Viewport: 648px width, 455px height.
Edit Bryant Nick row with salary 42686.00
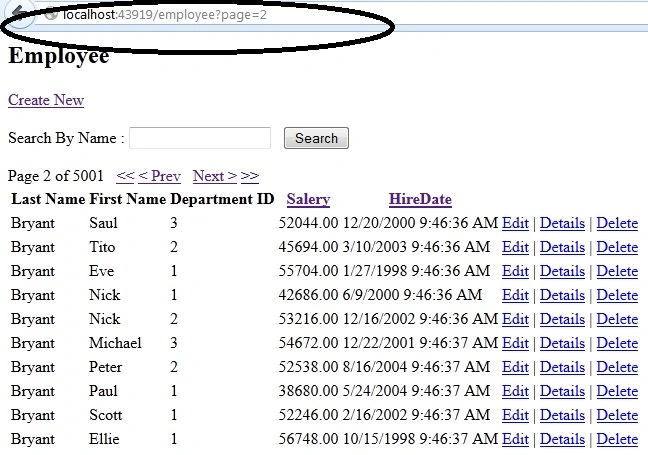[515, 295]
